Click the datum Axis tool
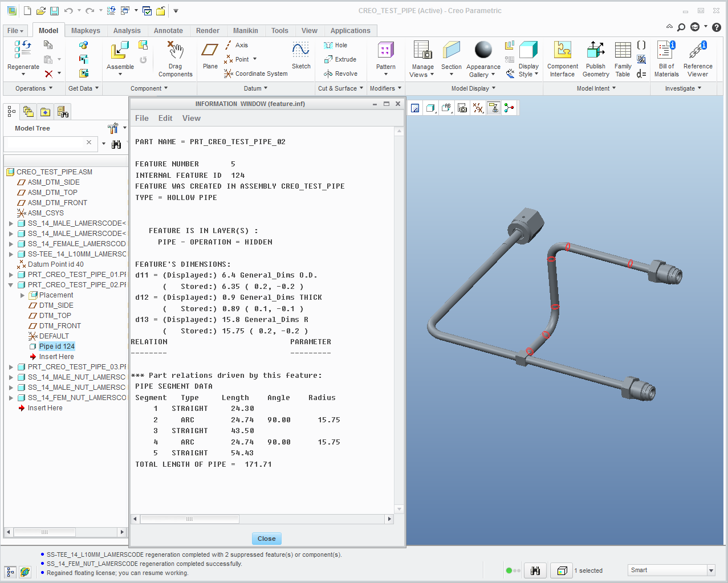 point(236,45)
